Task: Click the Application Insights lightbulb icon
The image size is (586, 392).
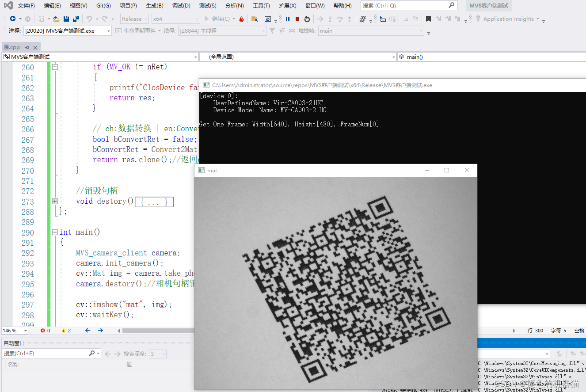Action: click(x=478, y=19)
